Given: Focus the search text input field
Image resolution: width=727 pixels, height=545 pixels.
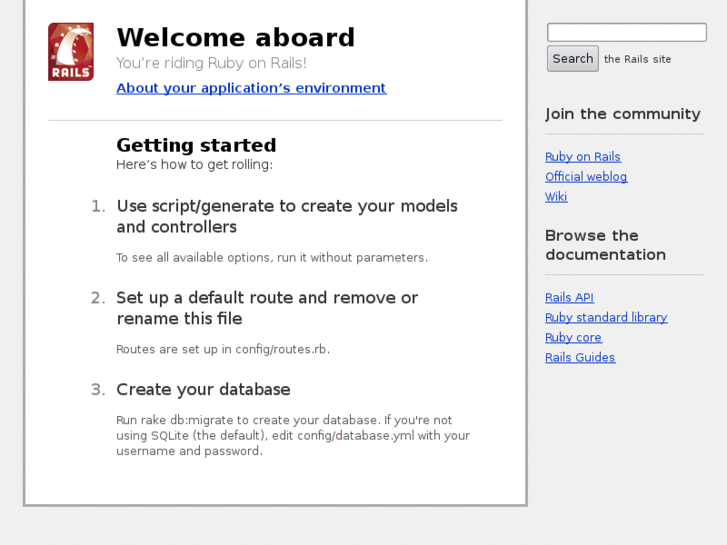Looking at the screenshot, I should [626, 33].
